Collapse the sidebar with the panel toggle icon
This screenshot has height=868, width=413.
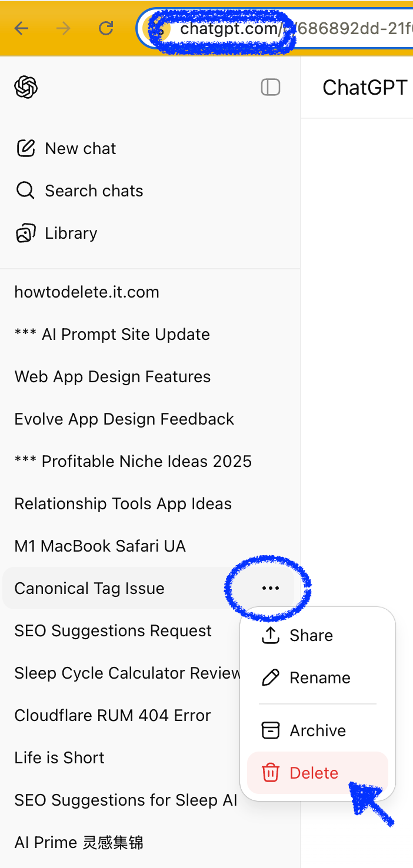(x=271, y=87)
